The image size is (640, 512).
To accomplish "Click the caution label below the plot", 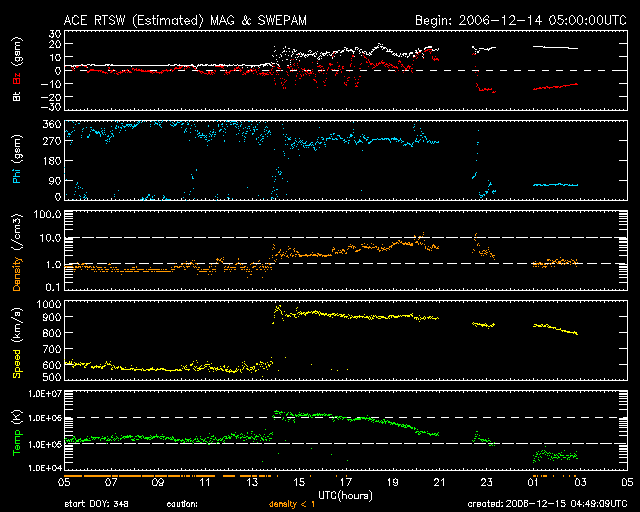I will click(181, 503).
